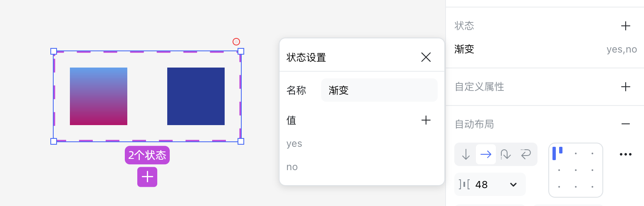
Task: Open the spacing 48 dropdown chevron
Action: (513, 184)
